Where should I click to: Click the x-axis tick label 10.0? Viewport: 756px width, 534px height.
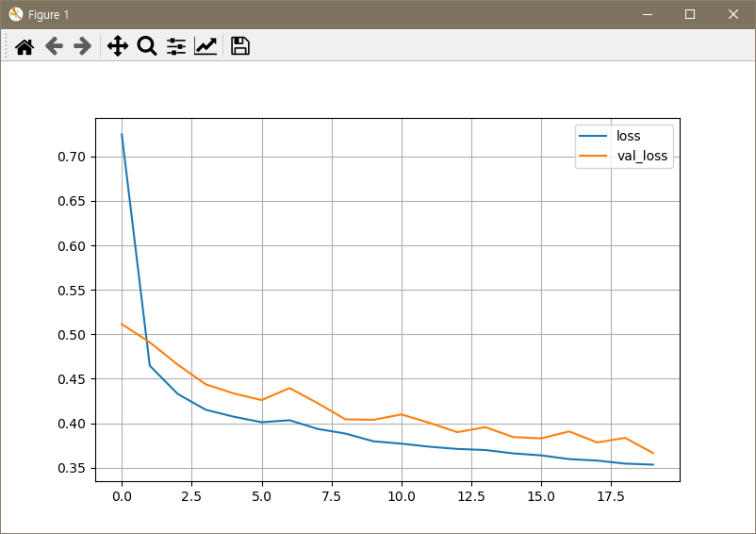click(x=402, y=496)
